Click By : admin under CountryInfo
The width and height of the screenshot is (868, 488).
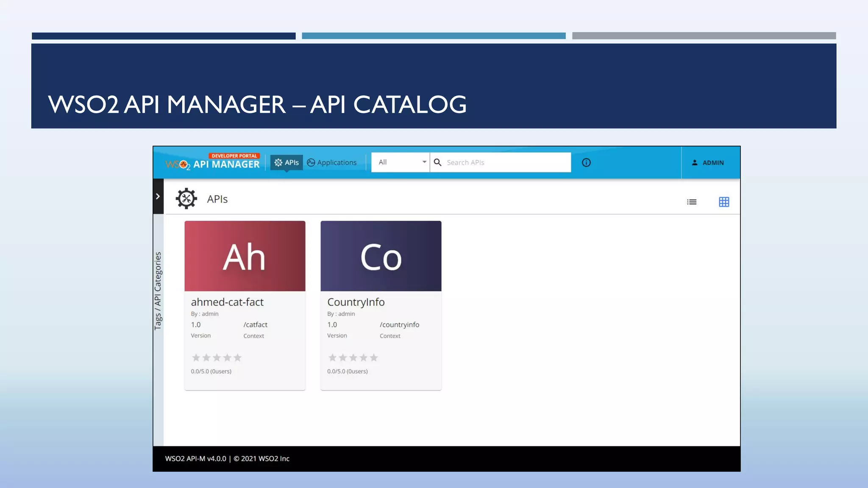(341, 314)
